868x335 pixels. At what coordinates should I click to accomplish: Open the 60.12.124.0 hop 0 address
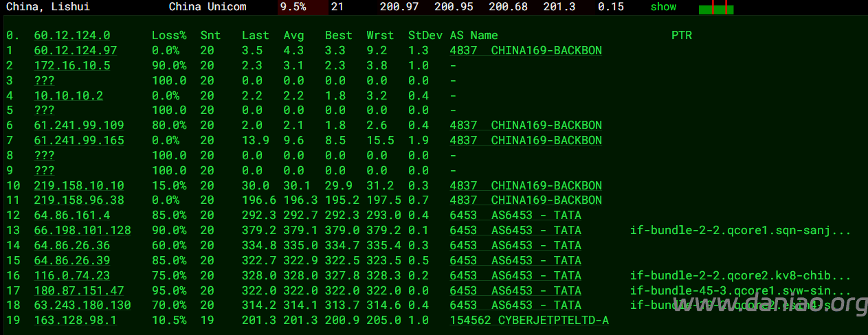pyautogui.click(x=71, y=36)
